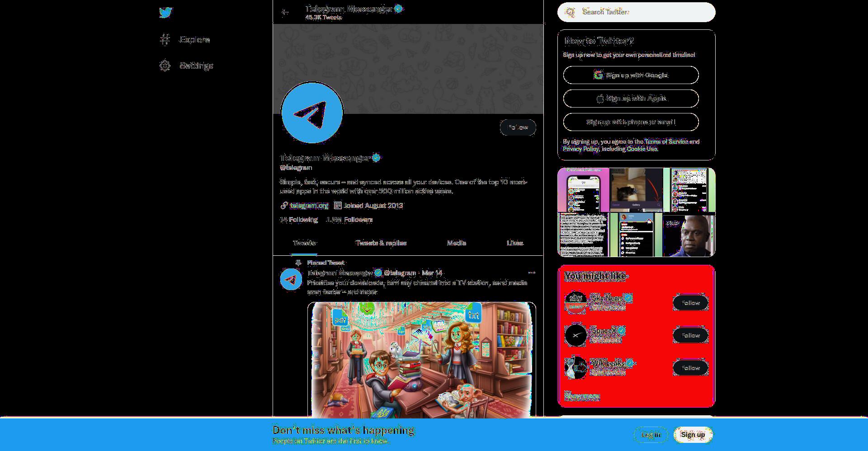The height and width of the screenshot is (451, 868).
Task: Open the pink phone screenshot thumbnail
Action: 583,190
